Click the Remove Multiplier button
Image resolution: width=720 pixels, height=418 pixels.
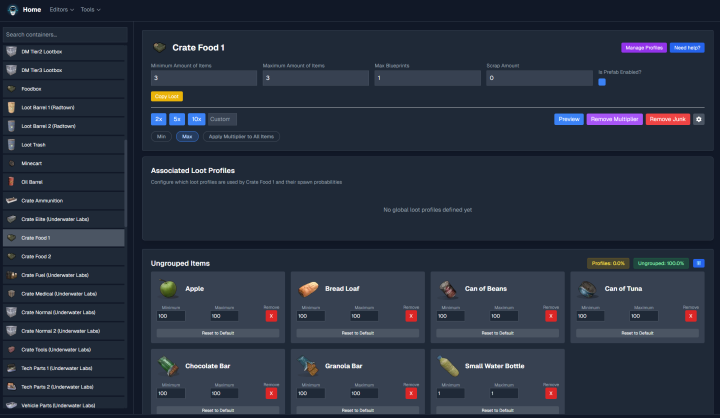[614, 119]
